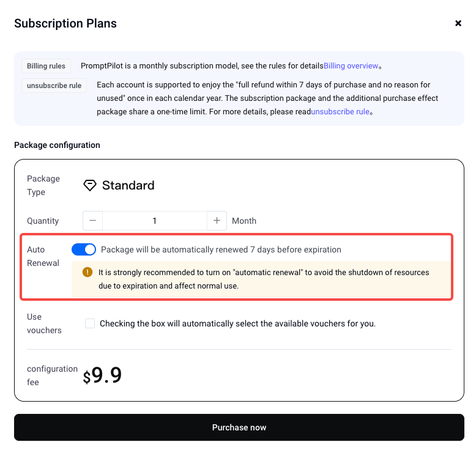Image resolution: width=476 pixels, height=453 pixels.
Task: Decrease quantity with the minus button
Action: 92,221
